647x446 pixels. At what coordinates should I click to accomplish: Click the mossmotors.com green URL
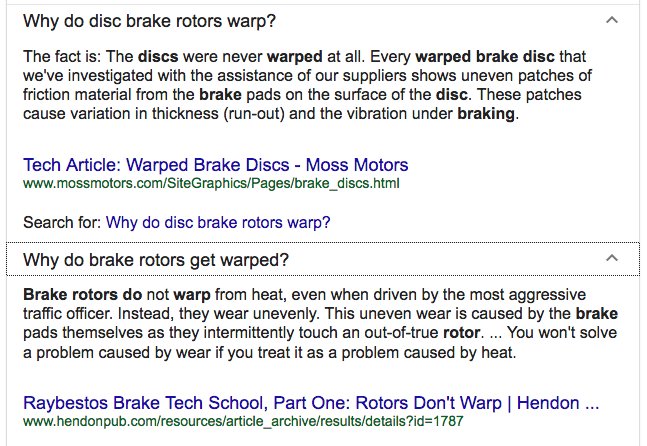[211, 183]
